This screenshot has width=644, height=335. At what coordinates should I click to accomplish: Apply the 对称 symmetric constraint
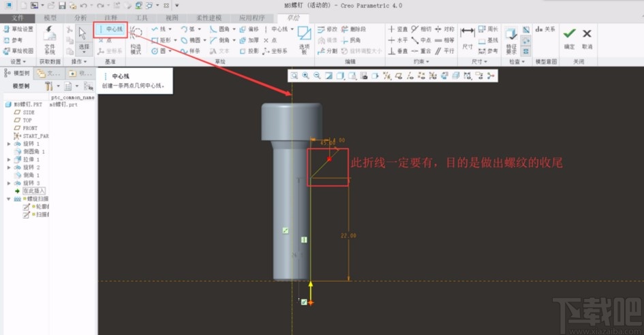pos(445,29)
